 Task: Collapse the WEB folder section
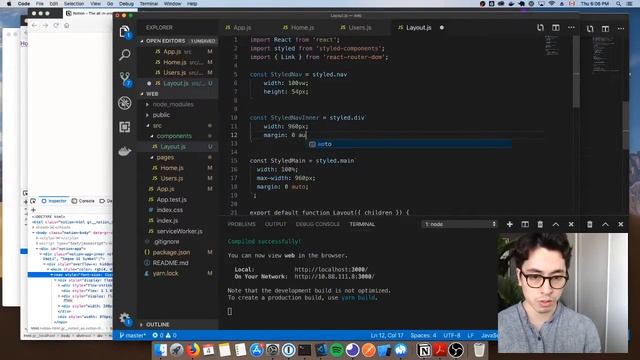(178, 94)
